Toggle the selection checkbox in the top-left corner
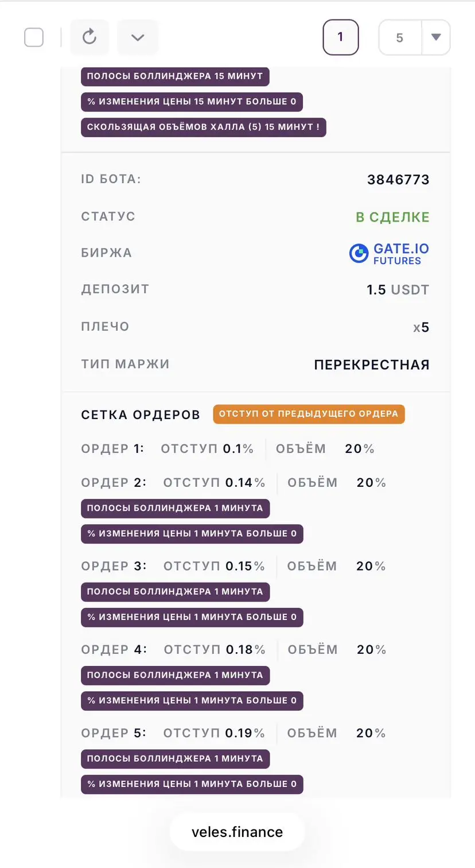 tap(34, 37)
